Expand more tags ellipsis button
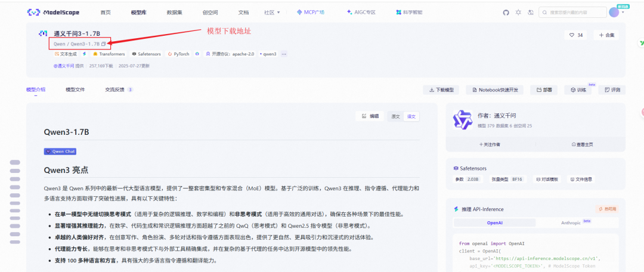The width and height of the screenshot is (644, 272). (x=284, y=54)
